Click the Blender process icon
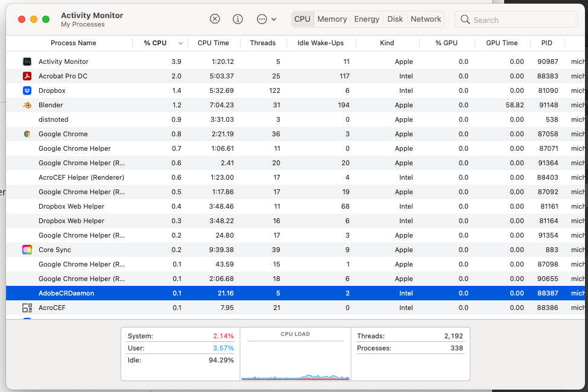 click(x=27, y=105)
